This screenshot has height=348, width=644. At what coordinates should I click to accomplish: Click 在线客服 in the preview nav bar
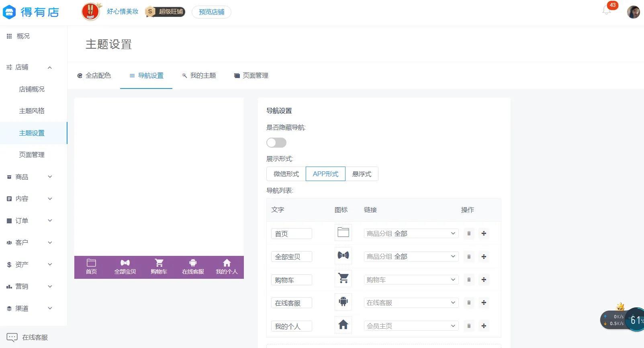[x=193, y=267]
